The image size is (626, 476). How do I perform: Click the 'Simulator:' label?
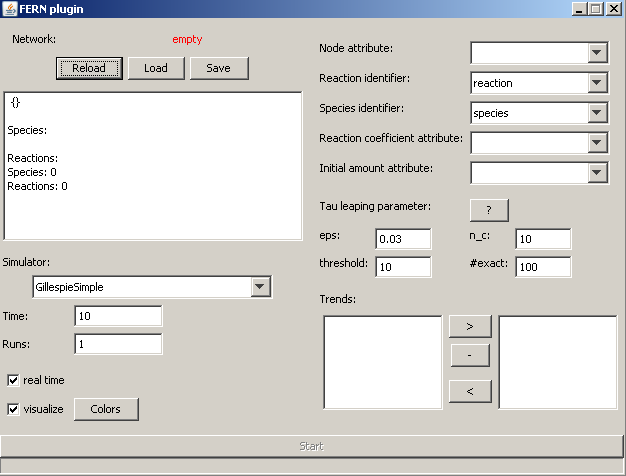[26, 262]
